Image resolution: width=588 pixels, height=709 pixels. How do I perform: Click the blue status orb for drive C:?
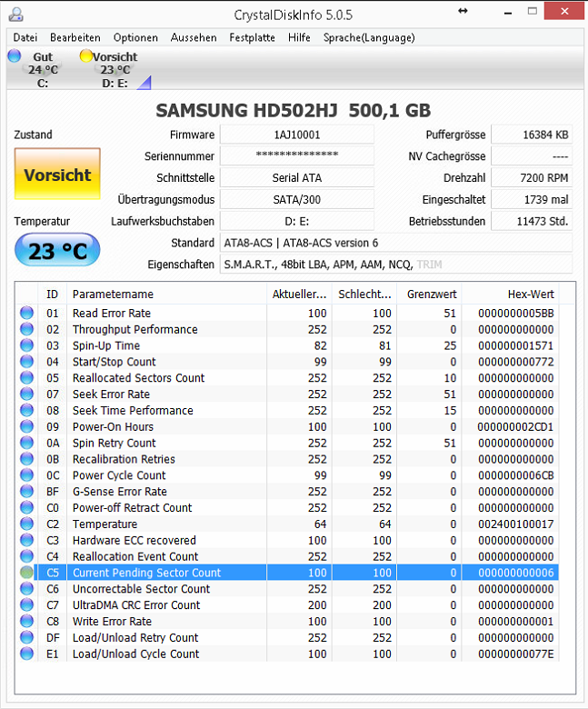(15, 55)
